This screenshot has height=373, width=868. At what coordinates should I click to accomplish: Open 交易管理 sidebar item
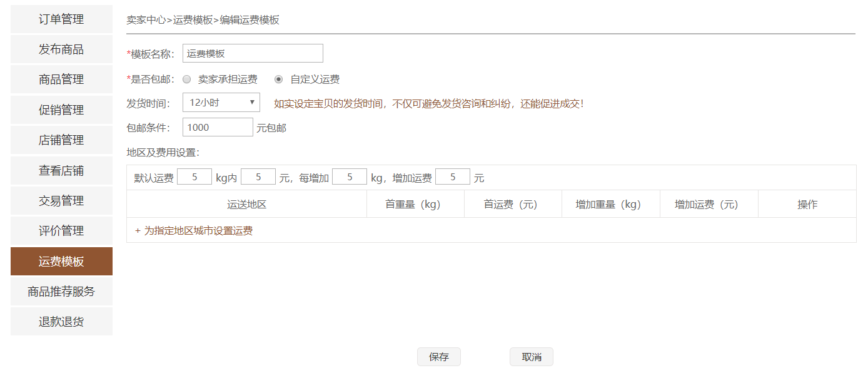(61, 201)
